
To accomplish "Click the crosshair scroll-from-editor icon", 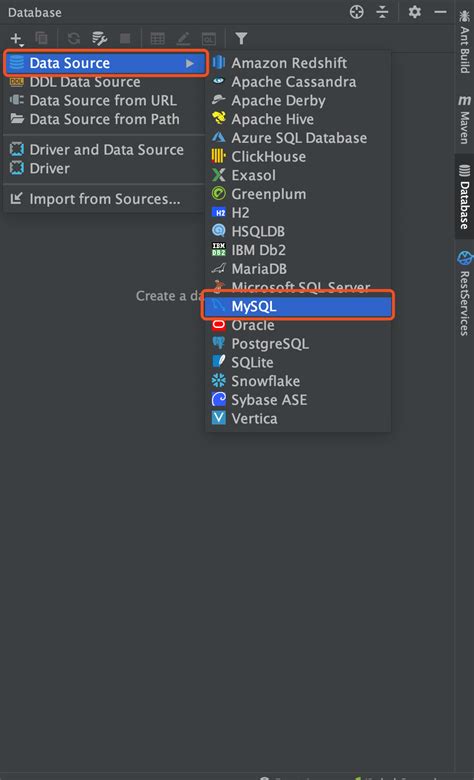I will point(357,12).
